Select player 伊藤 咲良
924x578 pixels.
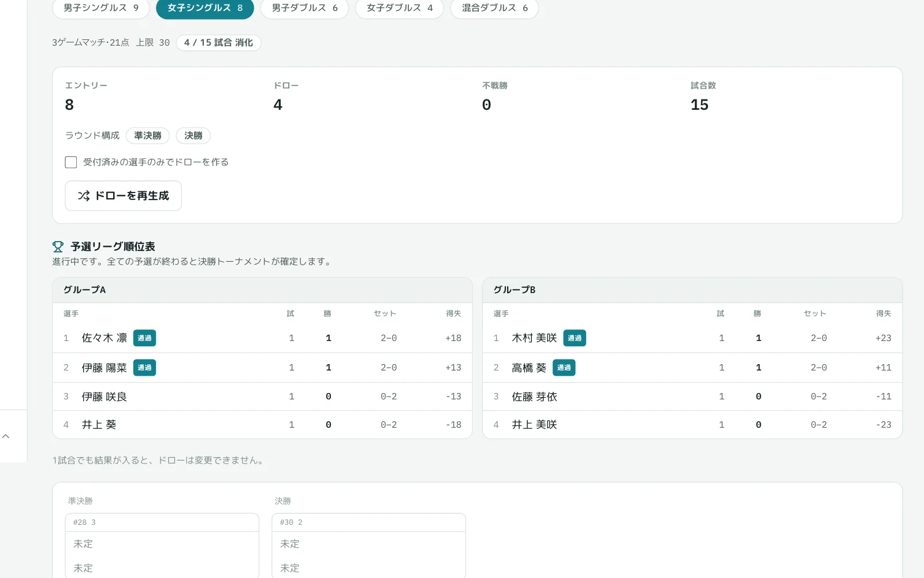(x=105, y=397)
